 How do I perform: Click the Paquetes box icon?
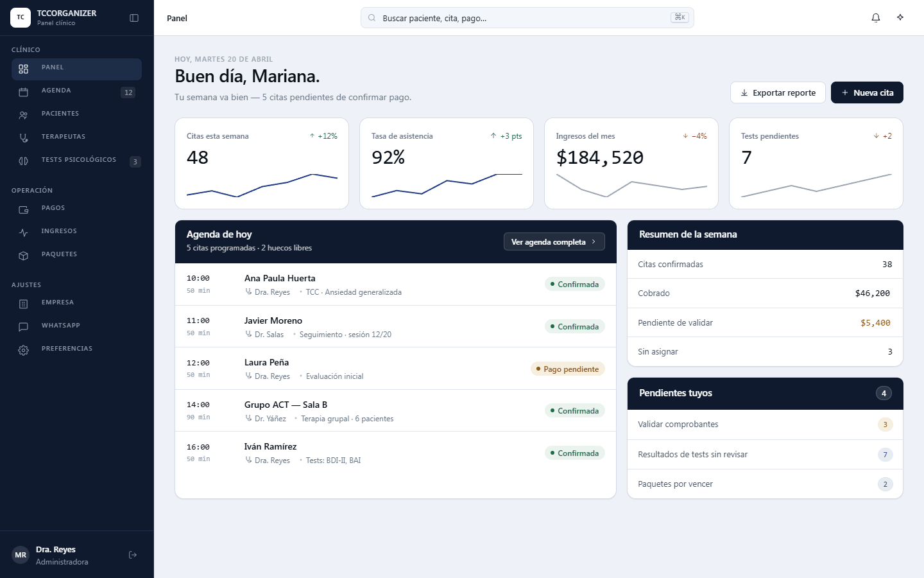click(24, 256)
